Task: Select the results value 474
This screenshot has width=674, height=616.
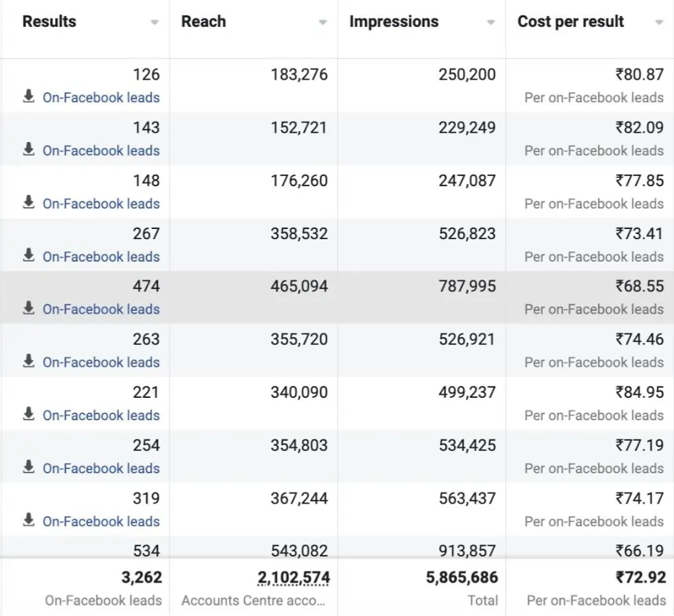Action: [x=146, y=286]
